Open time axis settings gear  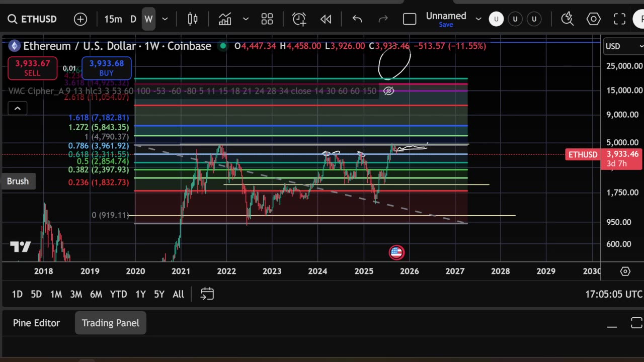[625, 271]
